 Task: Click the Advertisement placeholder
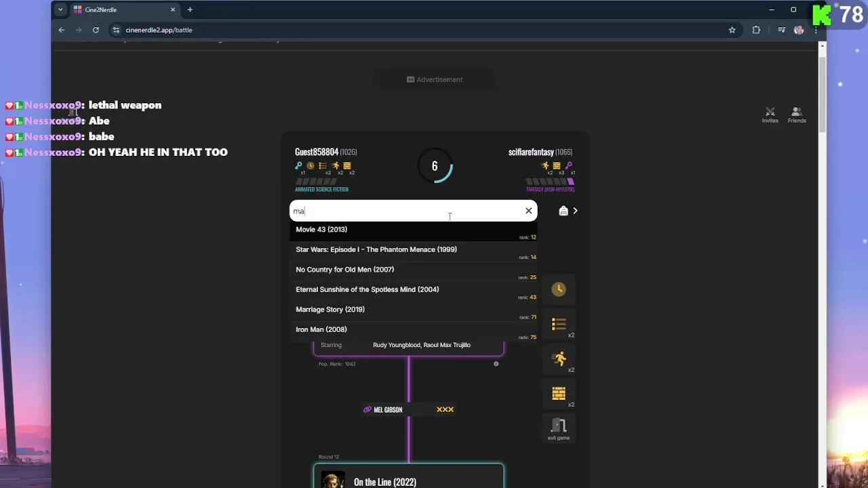coord(435,79)
